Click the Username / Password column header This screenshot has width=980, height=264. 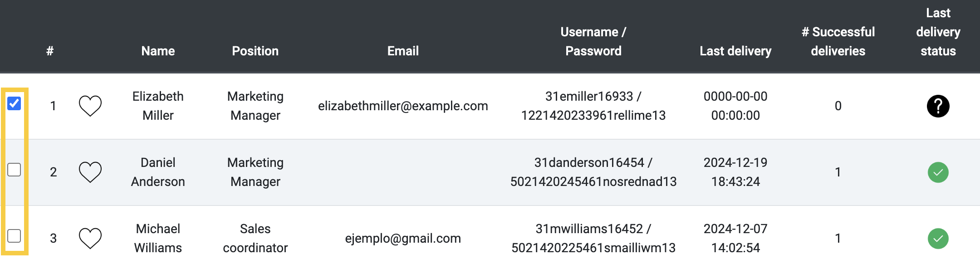click(593, 41)
